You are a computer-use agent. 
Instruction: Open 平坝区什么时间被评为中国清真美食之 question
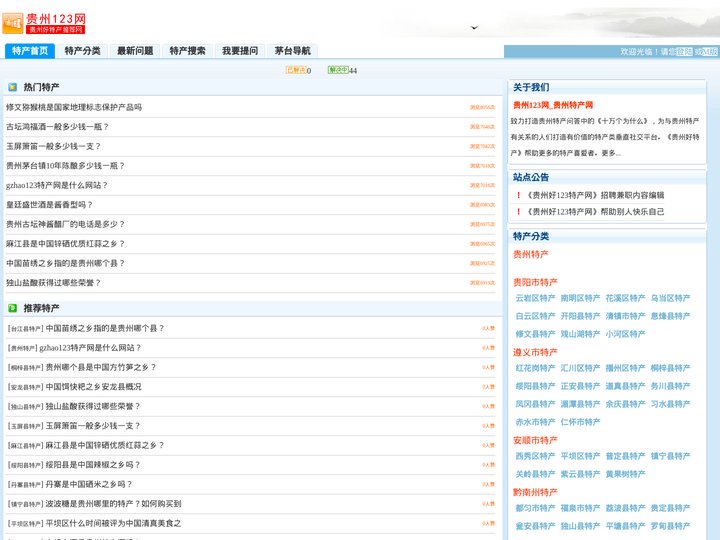pos(113,523)
